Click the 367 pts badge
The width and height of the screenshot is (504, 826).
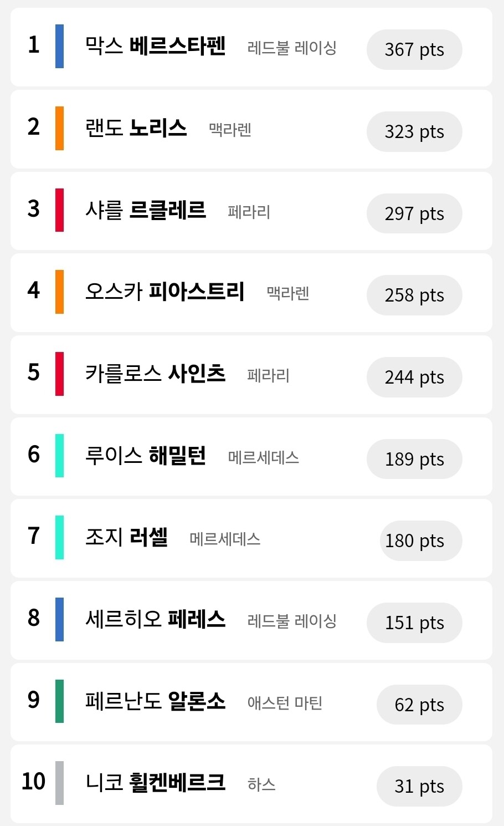(414, 50)
